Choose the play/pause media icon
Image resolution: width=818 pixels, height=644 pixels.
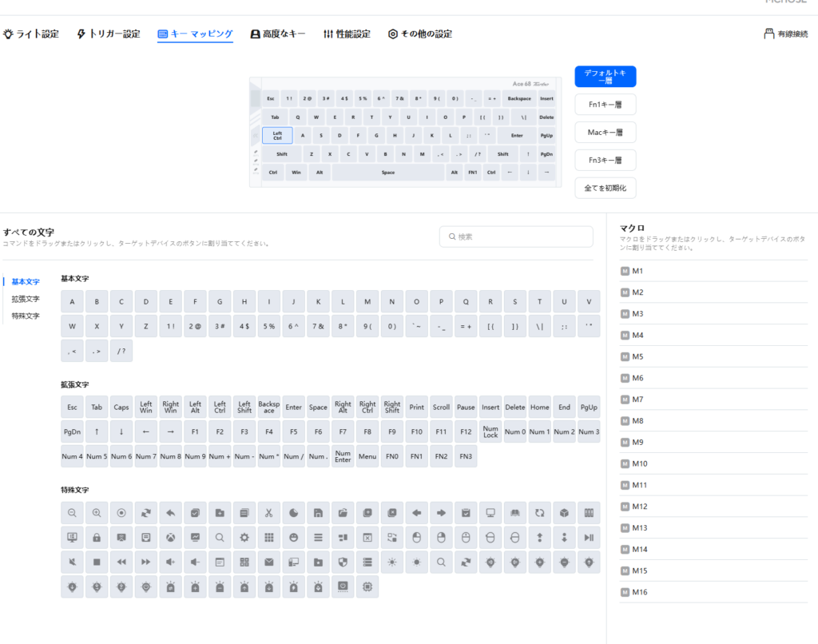[x=589, y=537]
